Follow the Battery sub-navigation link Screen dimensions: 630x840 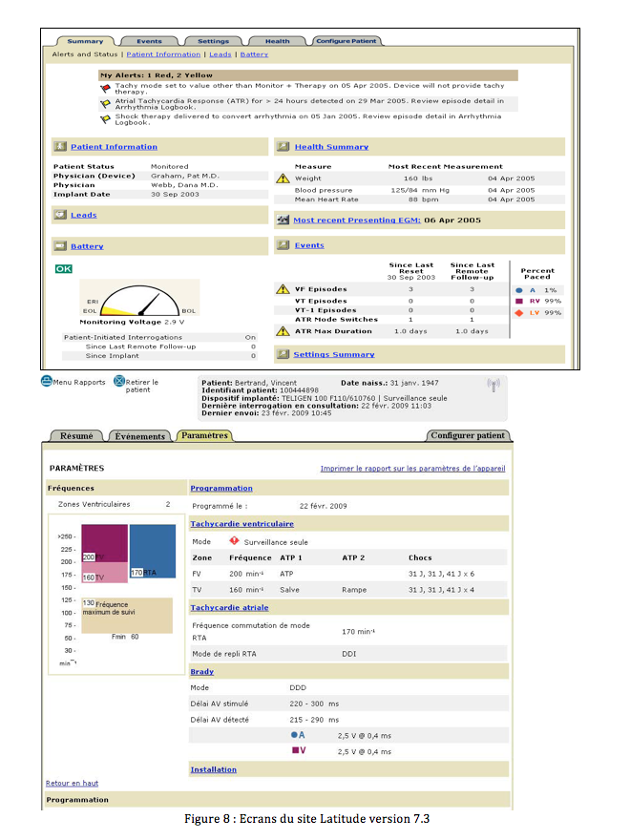[x=254, y=54]
